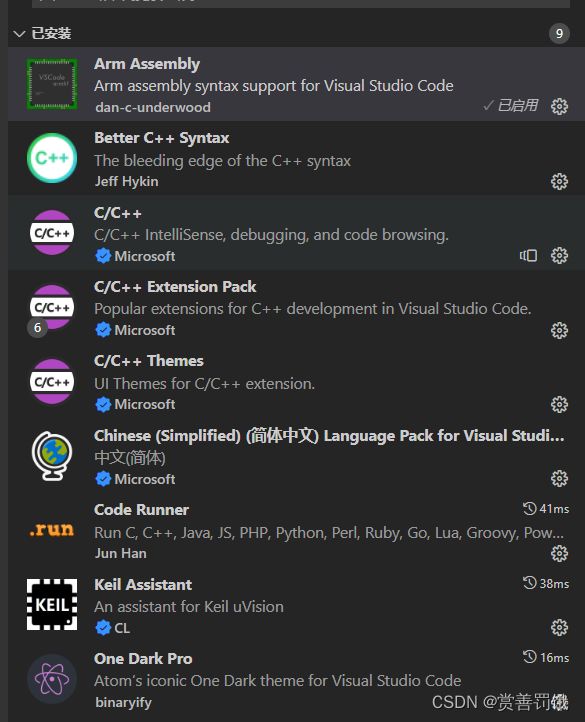Image resolution: width=585 pixels, height=722 pixels.
Task: Open manage gear for C/C++ Extension Pack
Action: 559,330
